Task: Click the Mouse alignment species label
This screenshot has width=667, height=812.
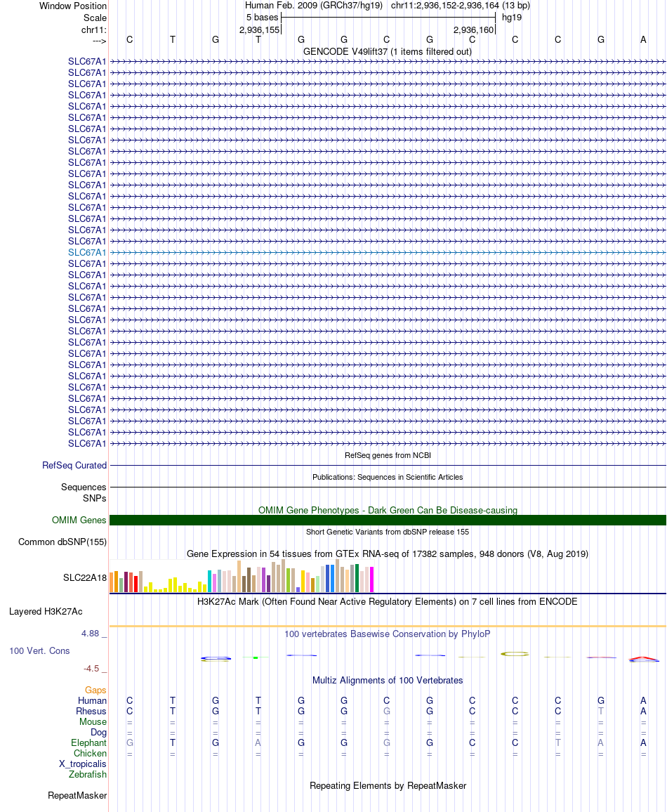Action: pos(93,722)
